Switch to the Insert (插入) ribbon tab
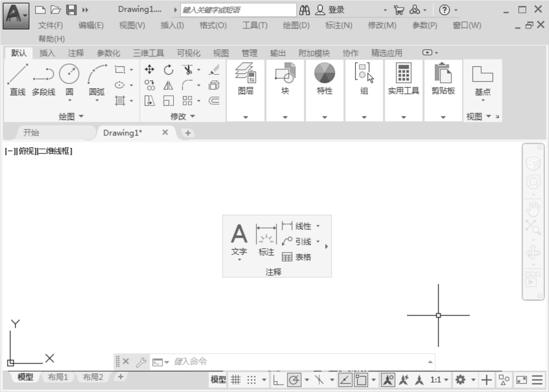 coord(47,53)
